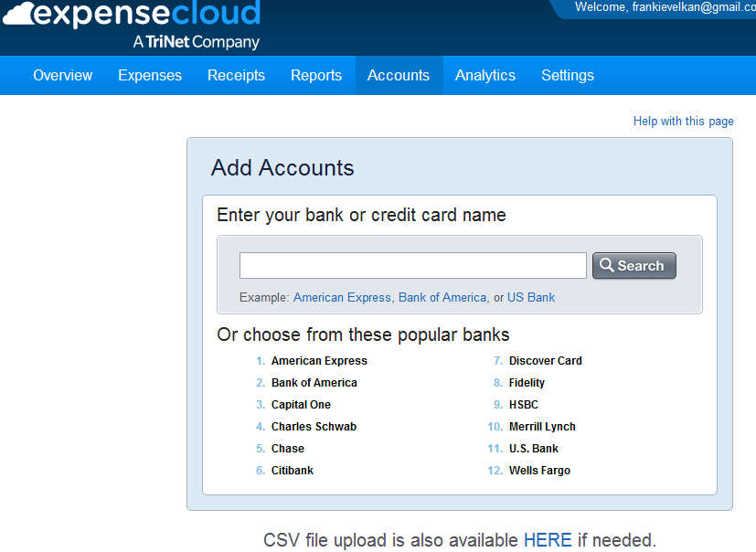
Task: Choose American Express from popular banks
Action: [319, 361]
